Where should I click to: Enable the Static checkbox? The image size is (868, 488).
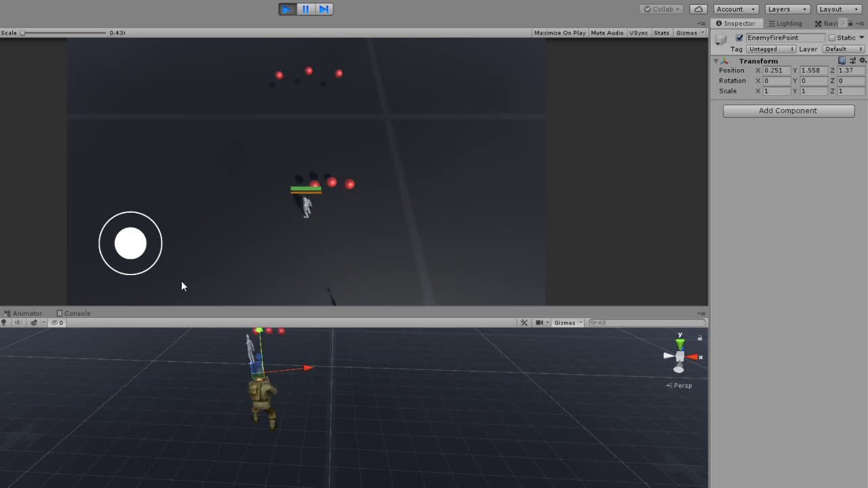click(x=832, y=38)
